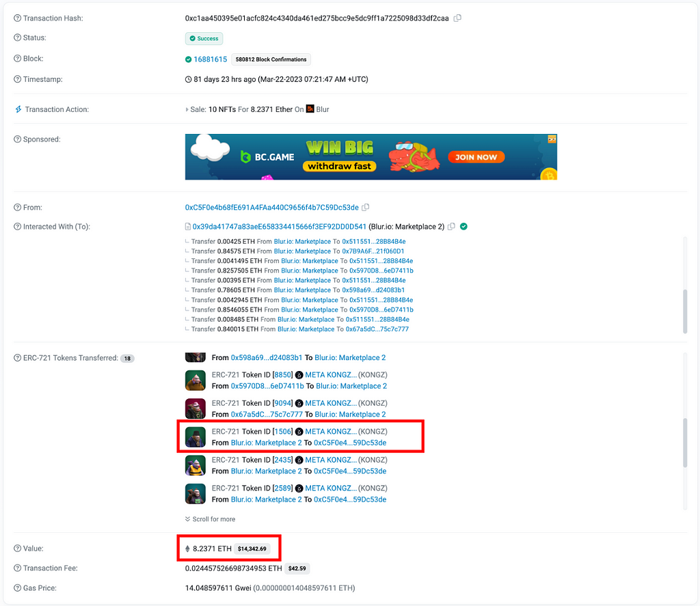Click the help icon beside Value

click(x=17, y=549)
